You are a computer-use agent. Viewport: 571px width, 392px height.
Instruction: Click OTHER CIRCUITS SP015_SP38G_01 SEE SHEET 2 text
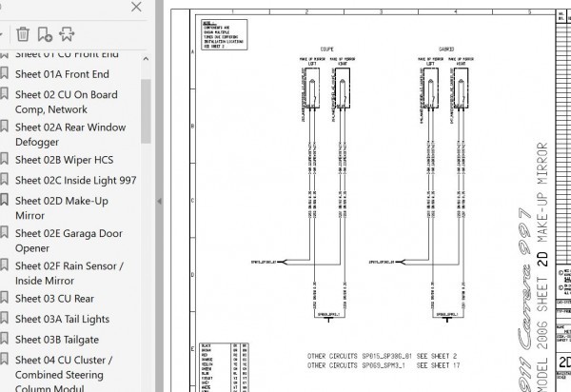[382, 356]
